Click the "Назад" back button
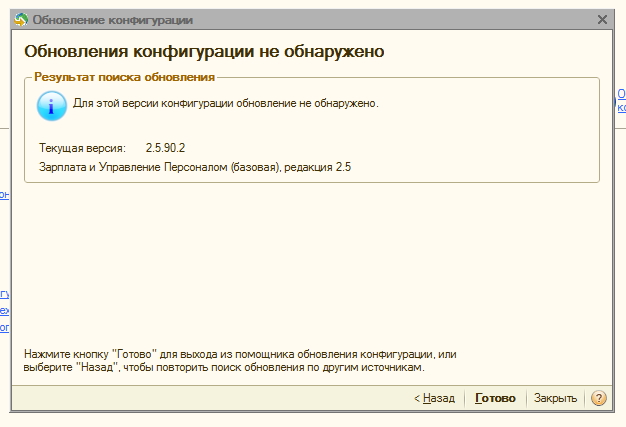 tap(435, 398)
